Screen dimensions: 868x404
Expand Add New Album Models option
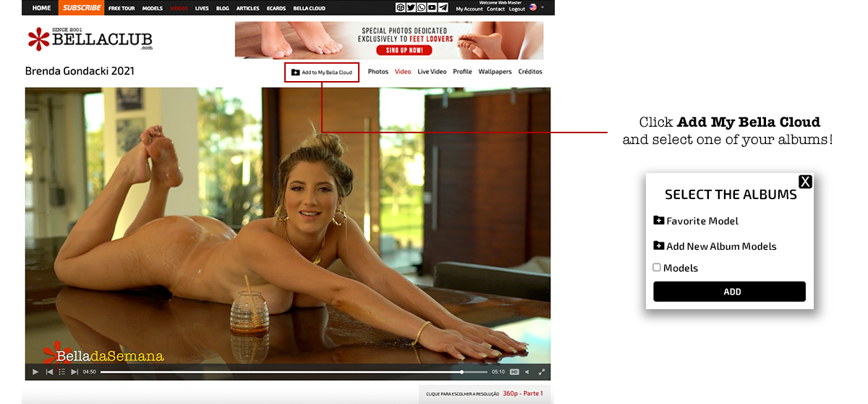(715, 246)
